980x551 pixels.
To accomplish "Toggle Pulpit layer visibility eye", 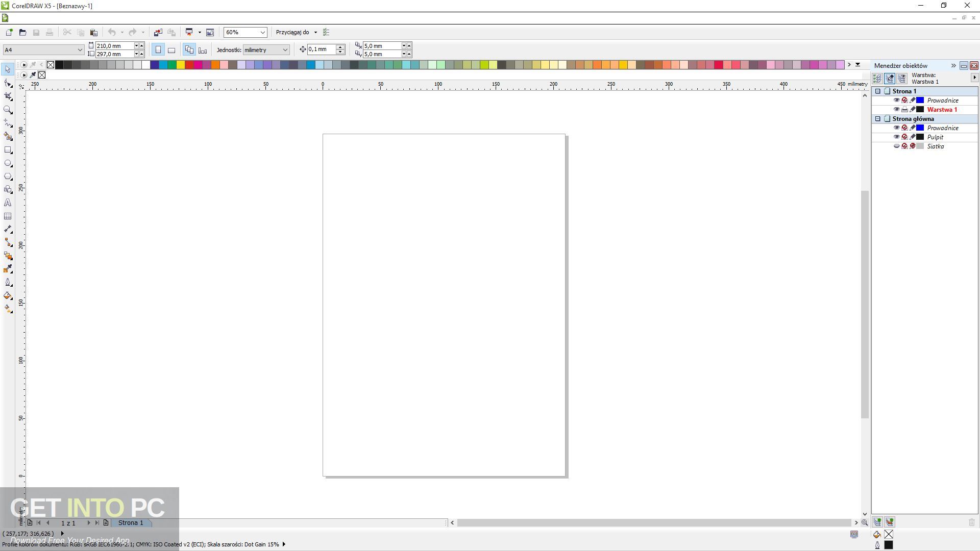I will point(896,137).
